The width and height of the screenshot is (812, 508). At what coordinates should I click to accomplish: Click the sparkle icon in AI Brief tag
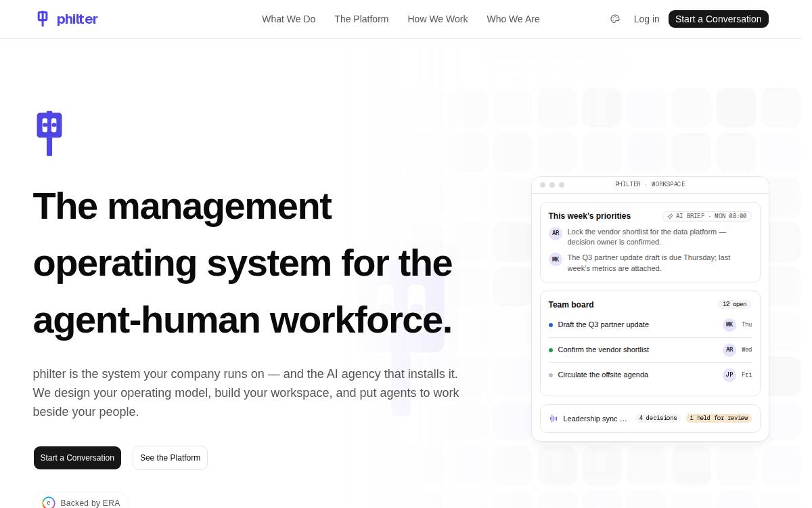[x=670, y=216]
